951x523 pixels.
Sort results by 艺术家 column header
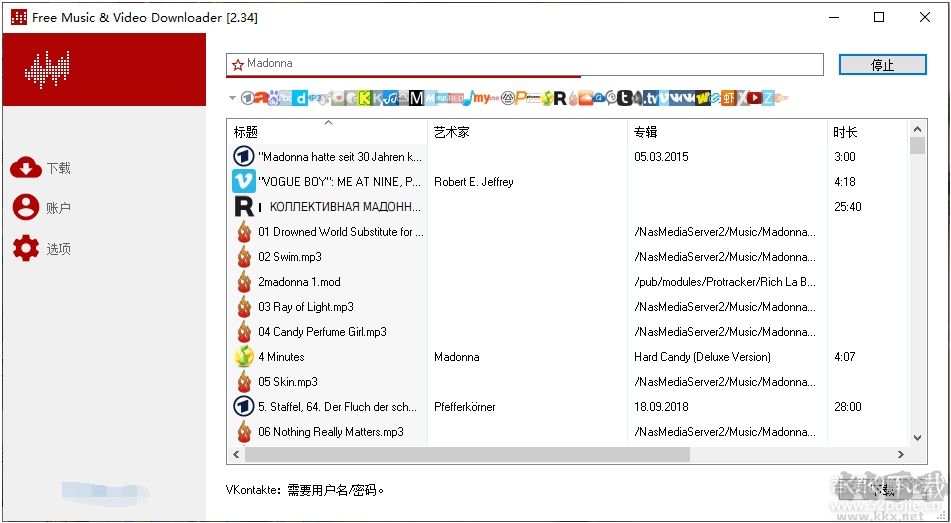coord(527,132)
